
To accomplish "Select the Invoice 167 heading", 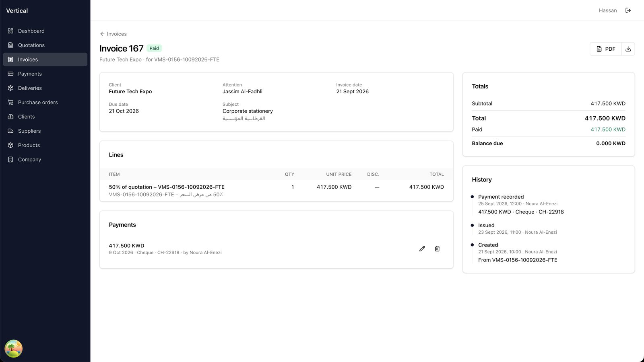I will pyautogui.click(x=122, y=49).
